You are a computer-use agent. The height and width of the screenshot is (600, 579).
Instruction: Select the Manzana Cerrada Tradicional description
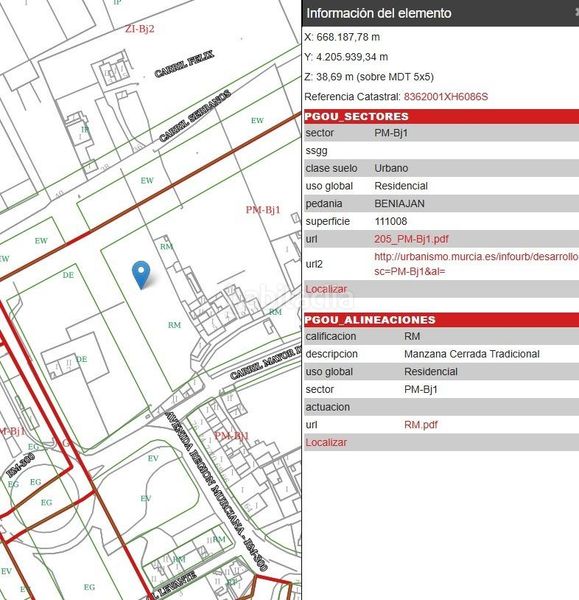pos(472,354)
